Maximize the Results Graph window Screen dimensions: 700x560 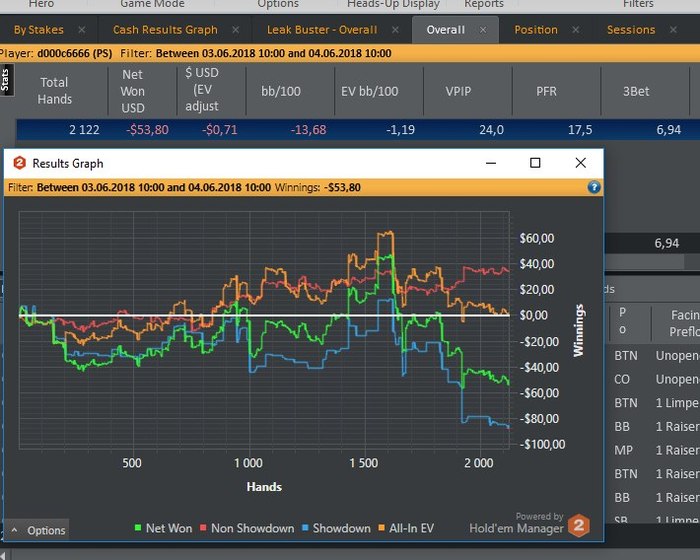pos(535,163)
